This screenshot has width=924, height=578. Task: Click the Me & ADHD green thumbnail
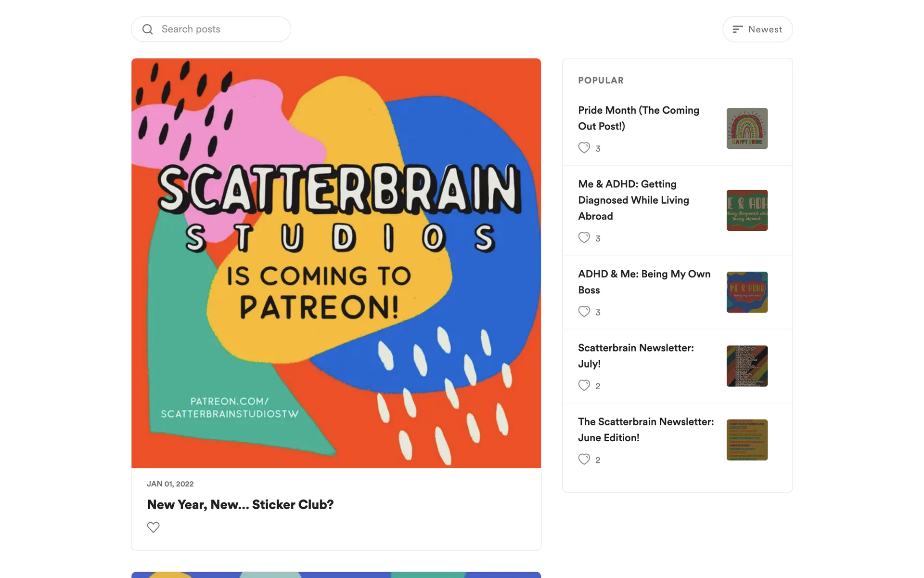point(746,210)
